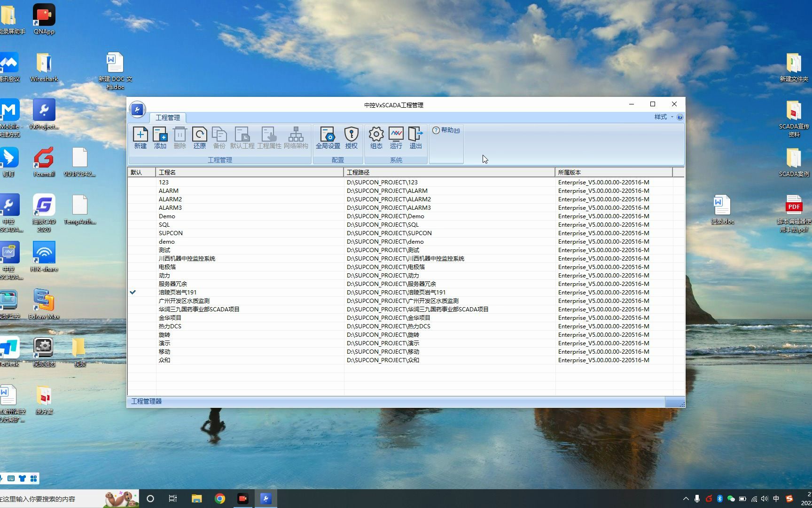Select the SQL project name
Image resolution: width=812 pixels, height=508 pixels.
[x=164, y=224]
